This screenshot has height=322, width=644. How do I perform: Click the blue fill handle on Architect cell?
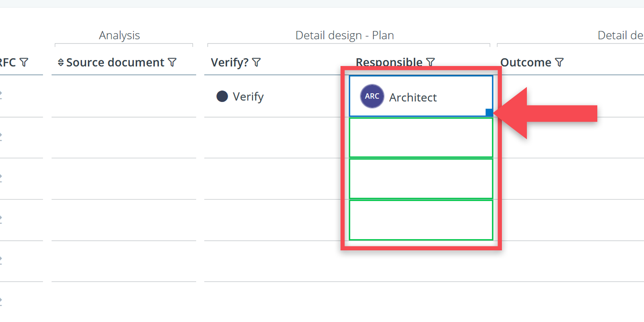[489, 112]
